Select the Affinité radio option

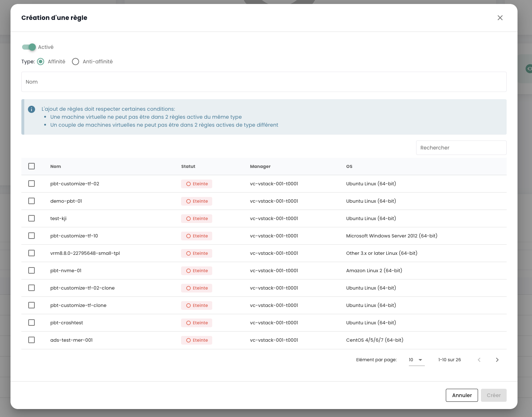click(41, 62)
